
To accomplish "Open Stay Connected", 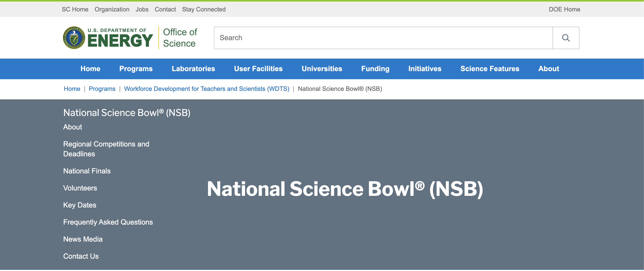I will [x=204, y=9].
